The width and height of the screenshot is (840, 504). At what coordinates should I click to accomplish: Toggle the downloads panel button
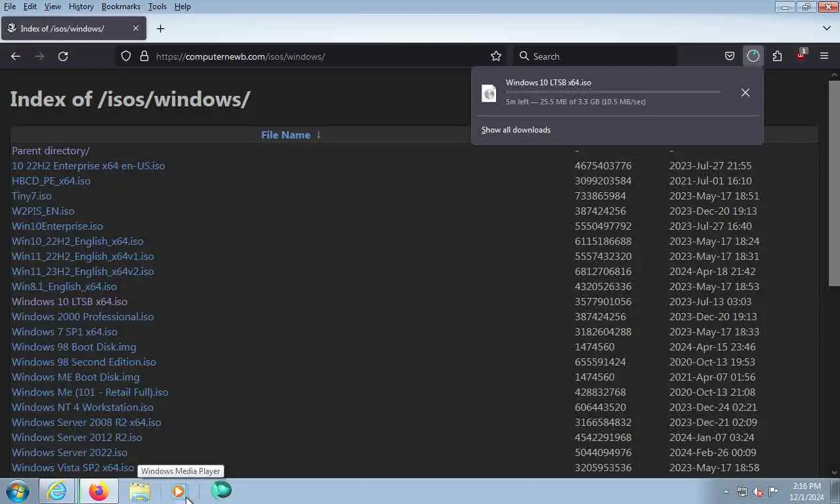pos(753,56)
